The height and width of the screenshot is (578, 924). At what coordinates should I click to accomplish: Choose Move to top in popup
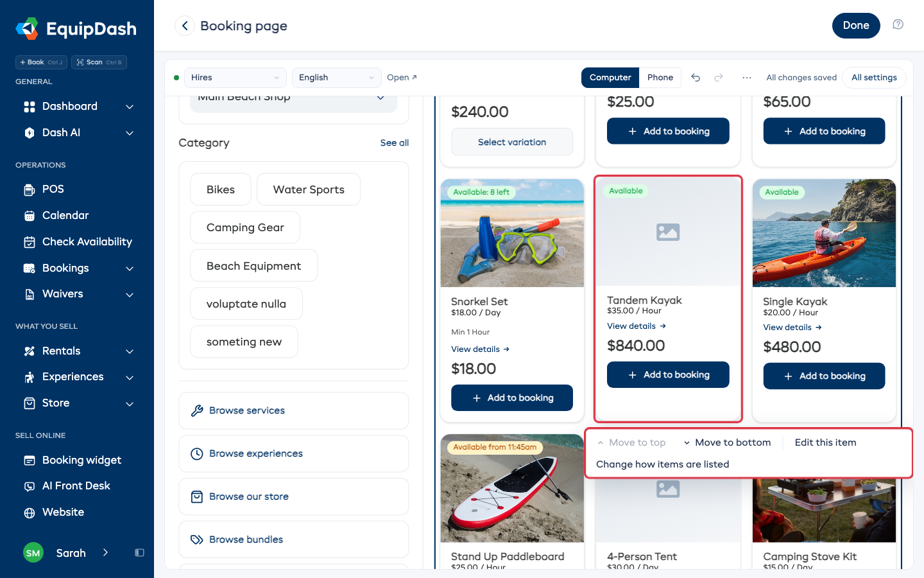[x=631, y=442]
